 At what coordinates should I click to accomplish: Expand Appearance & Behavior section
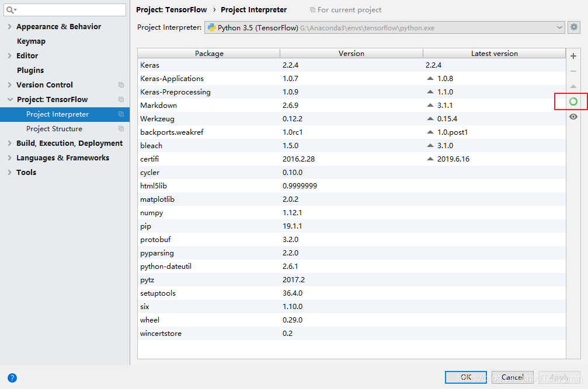pos(9,27)
